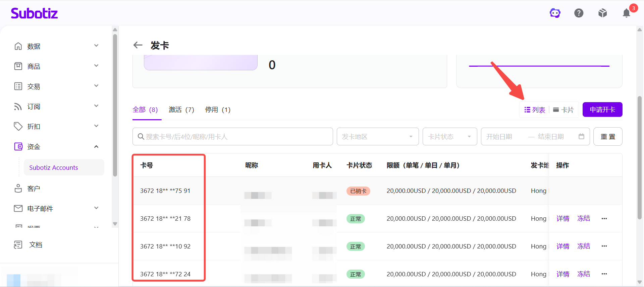Click the 卡号 column header
Screen dimensions: 644x287
click(147, 165)
